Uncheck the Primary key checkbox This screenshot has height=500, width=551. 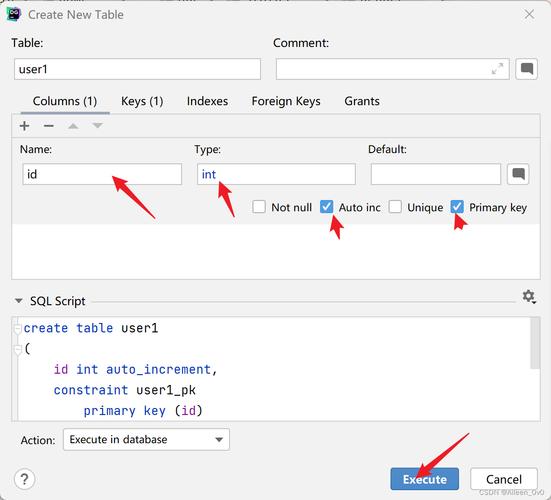[457, 207]
